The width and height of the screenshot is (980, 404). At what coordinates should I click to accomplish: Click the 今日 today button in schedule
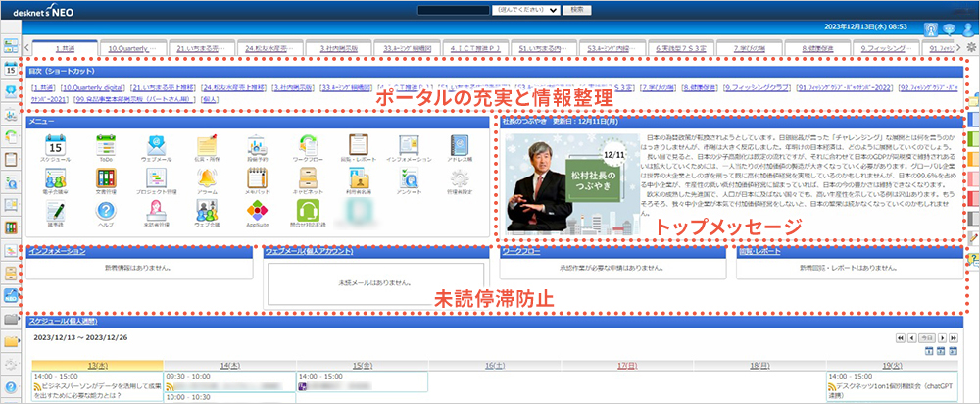(x=927, y=337)
